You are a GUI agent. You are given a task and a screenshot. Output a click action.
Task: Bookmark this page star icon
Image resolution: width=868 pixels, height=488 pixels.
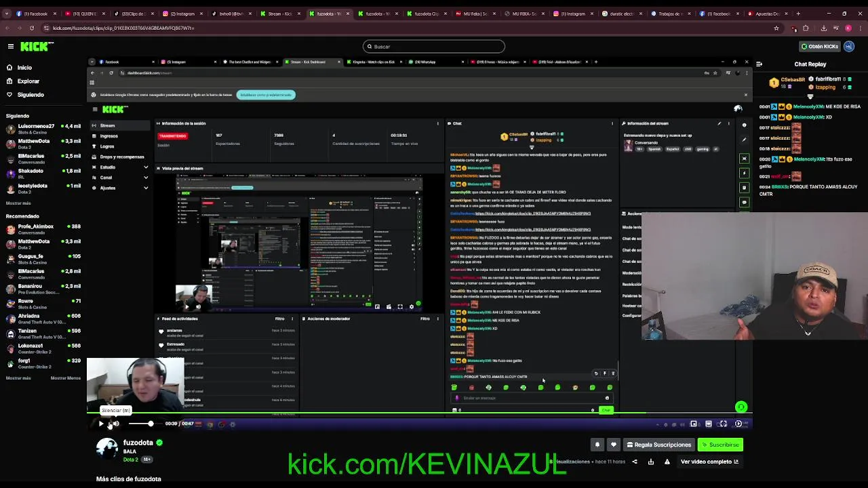click(776, 28)
